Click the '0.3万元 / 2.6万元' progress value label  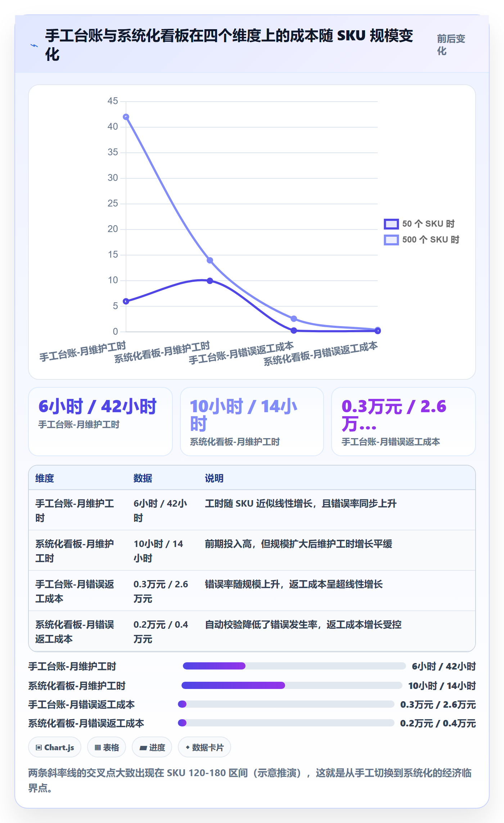coord(438,704)
